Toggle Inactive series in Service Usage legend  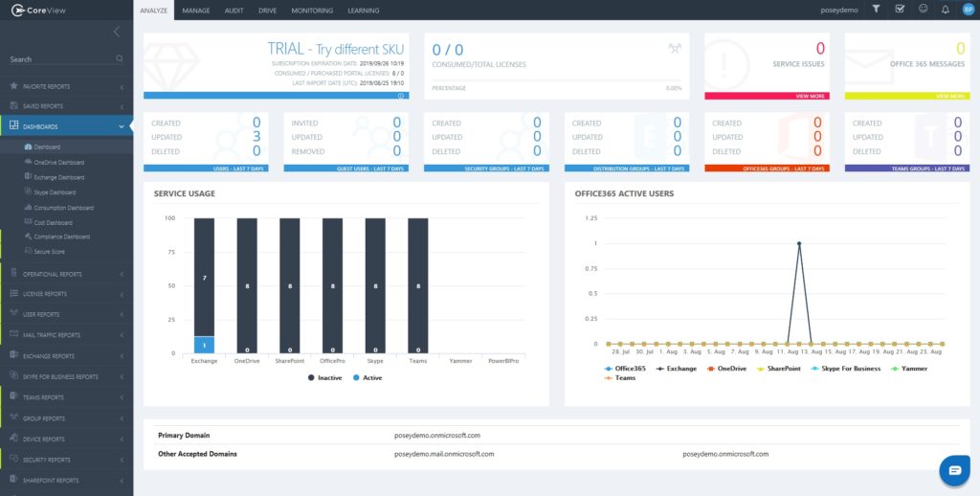(325, 378)
